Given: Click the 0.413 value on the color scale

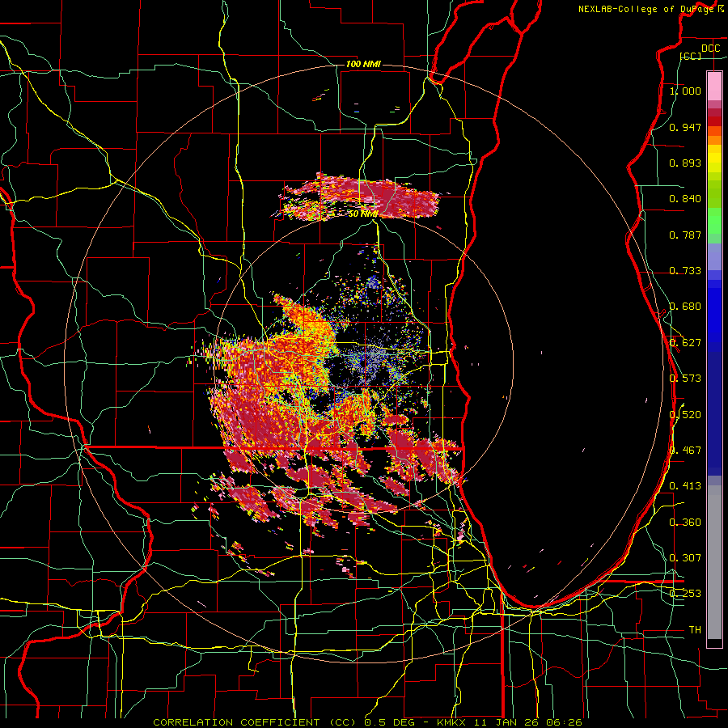Looking at the screenshot, I should tap(685, 486).
